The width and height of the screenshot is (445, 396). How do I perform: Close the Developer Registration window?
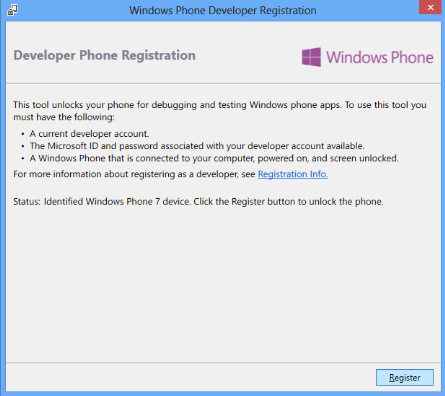[430, 7]
